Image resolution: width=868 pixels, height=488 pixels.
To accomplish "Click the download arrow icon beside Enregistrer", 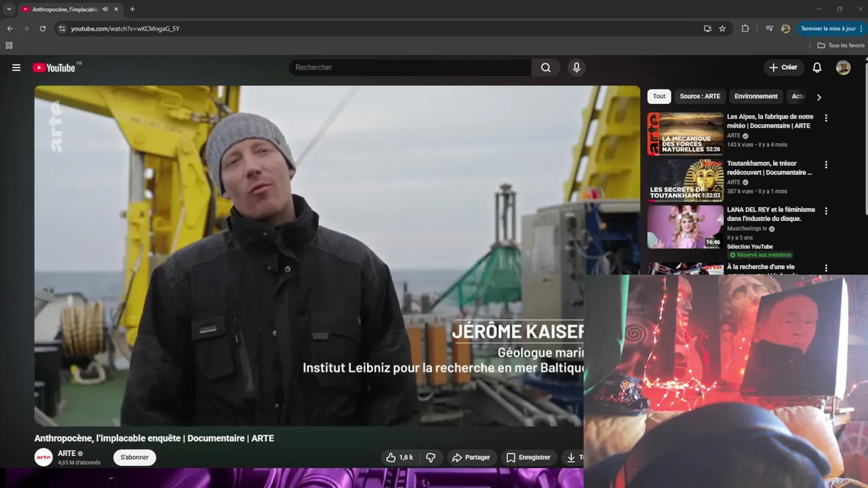I will pyautogui.click(x=571, y=457).
